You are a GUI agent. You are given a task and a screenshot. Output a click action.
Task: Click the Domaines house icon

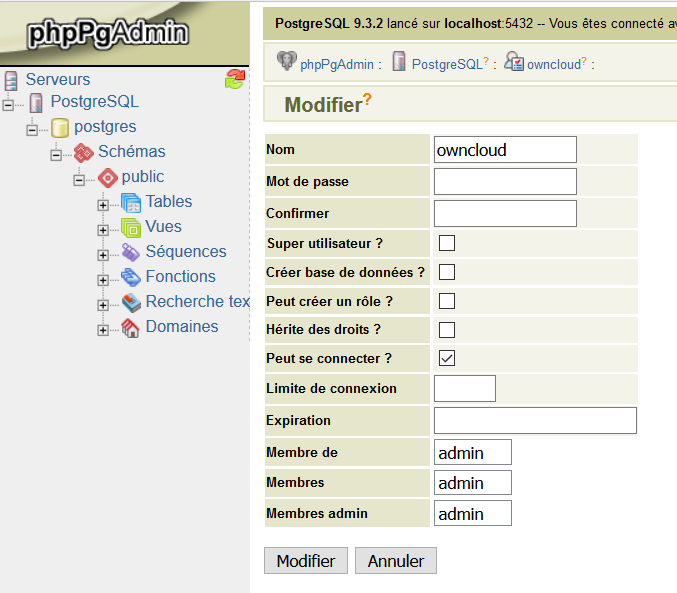pyautogui.click(x=131, y=328)
